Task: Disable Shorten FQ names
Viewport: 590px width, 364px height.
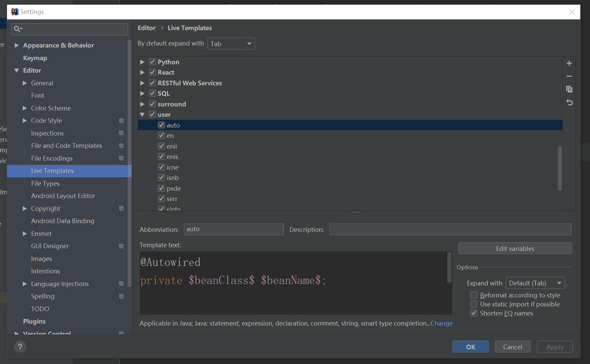Action: pos(474,313)
